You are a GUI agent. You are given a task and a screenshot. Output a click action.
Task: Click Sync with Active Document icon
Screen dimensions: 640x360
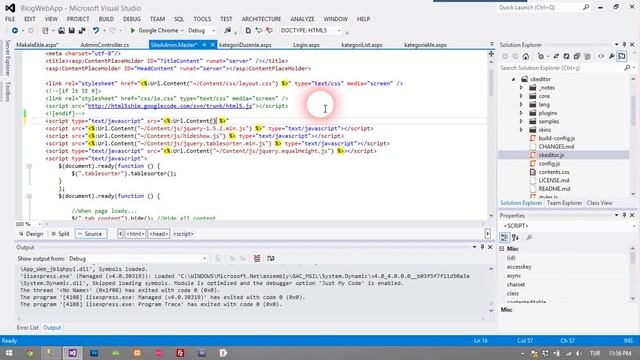tap(556, 56)
